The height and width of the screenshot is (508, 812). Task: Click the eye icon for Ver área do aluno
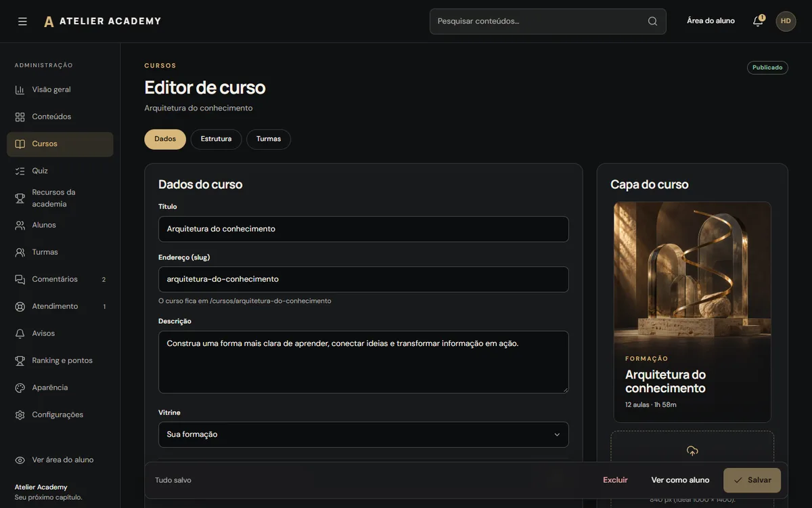pos(20,460)
